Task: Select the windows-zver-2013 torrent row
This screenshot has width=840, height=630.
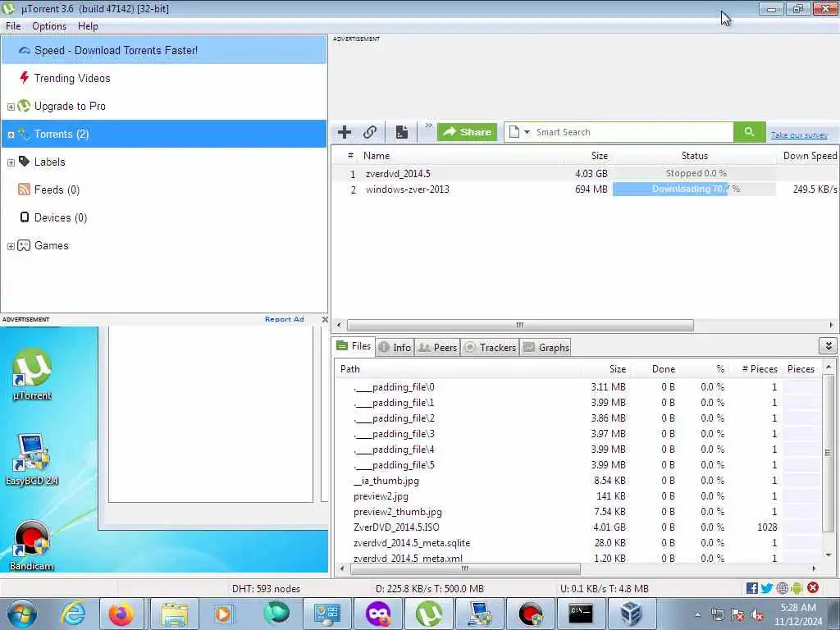Action: pos(584,189)
